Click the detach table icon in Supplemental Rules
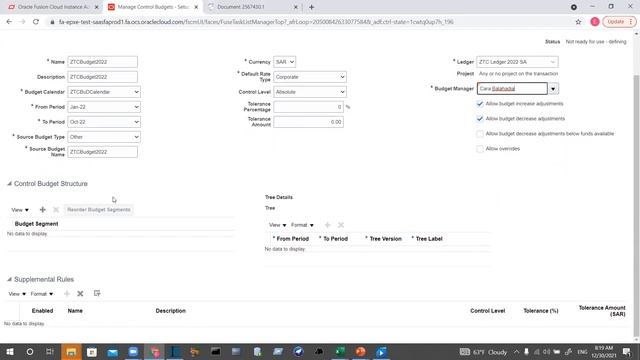640x360 pixels. (x=97, y=293)
